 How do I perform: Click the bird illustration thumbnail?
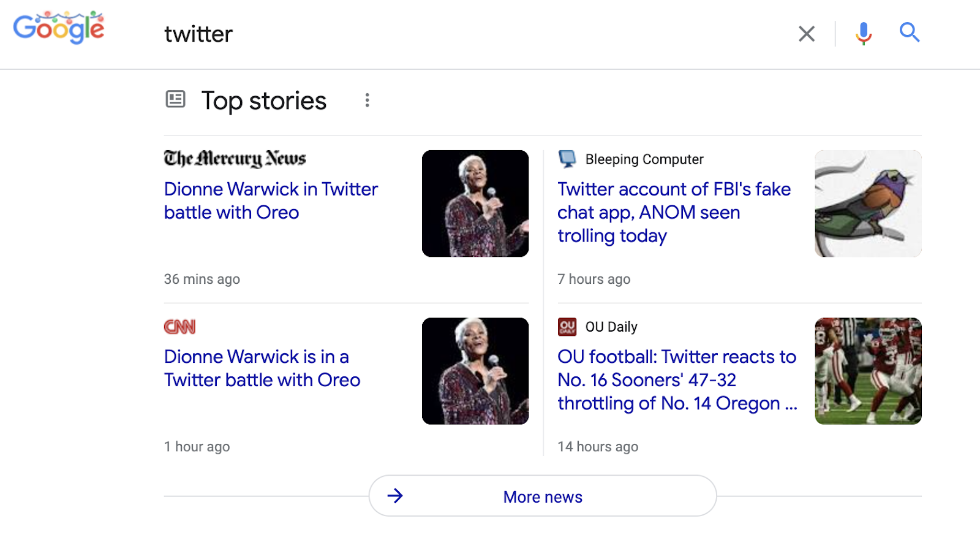tap(868, 204)
